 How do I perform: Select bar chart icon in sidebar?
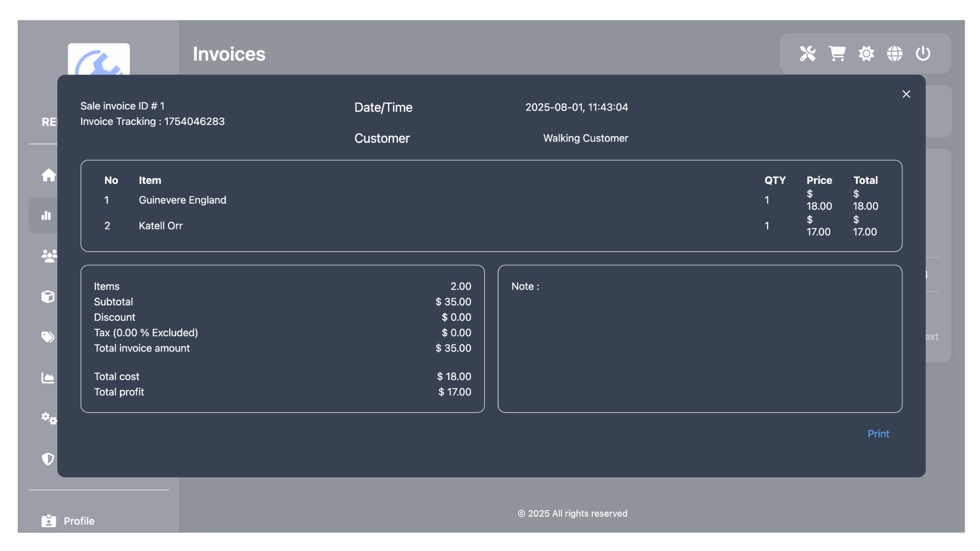(46, 215)
